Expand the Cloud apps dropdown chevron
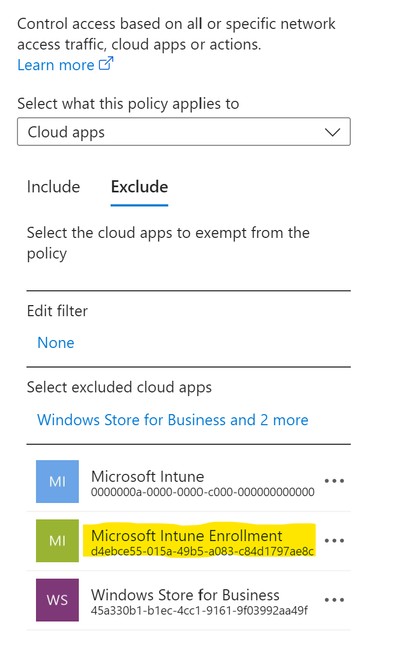Image resolution: width=400 pixels, height=652 pixels. click(332, 132)
